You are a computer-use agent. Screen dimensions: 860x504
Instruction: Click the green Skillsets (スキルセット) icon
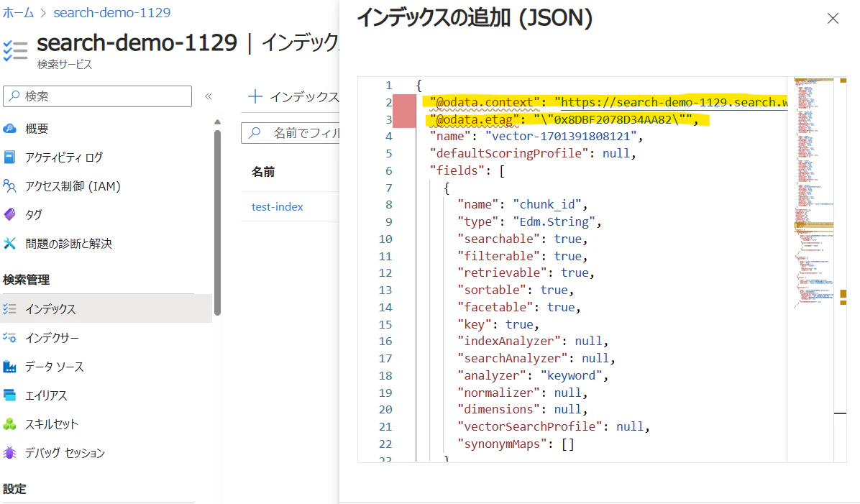click(9, 424)
